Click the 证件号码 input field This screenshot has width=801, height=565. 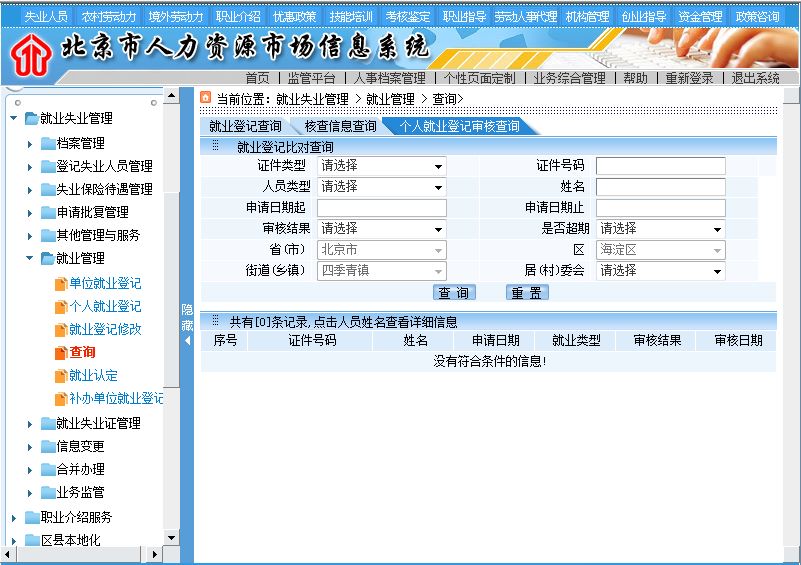click(661, 166)
